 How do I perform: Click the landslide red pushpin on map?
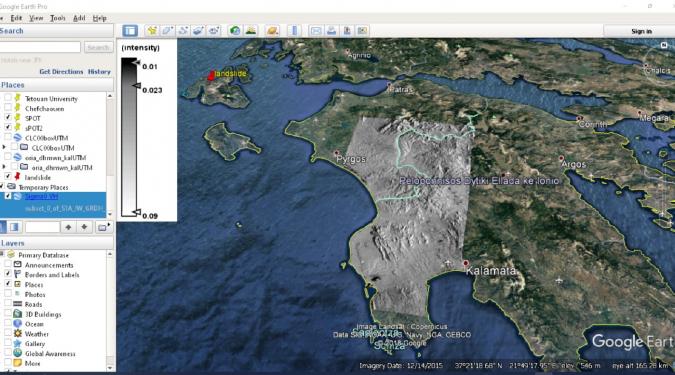[x=211, y=76]
